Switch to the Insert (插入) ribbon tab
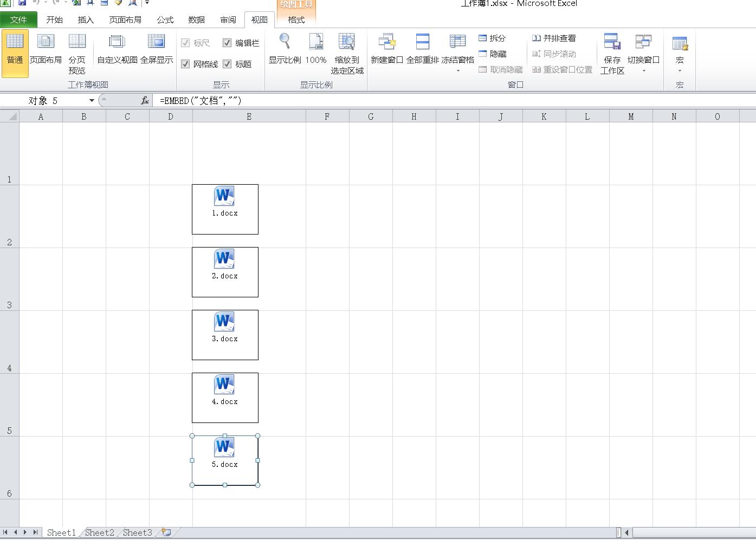The height and width of the screenshot is (540, 756). click(x=86, y=20)
